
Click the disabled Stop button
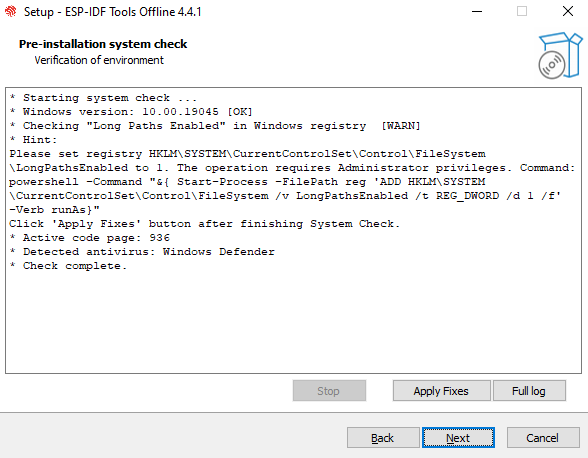(x=329, y=391)
